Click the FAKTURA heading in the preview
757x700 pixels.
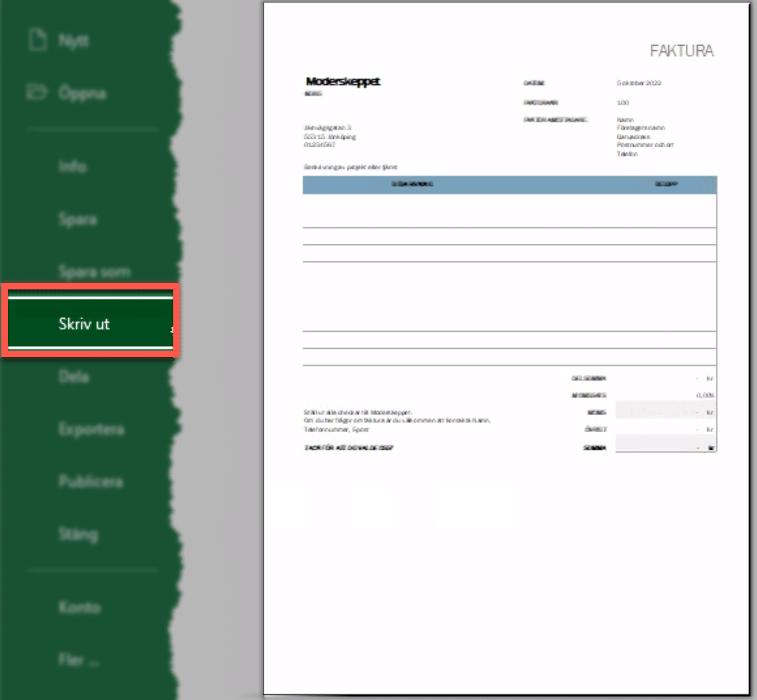click(681, 51)
